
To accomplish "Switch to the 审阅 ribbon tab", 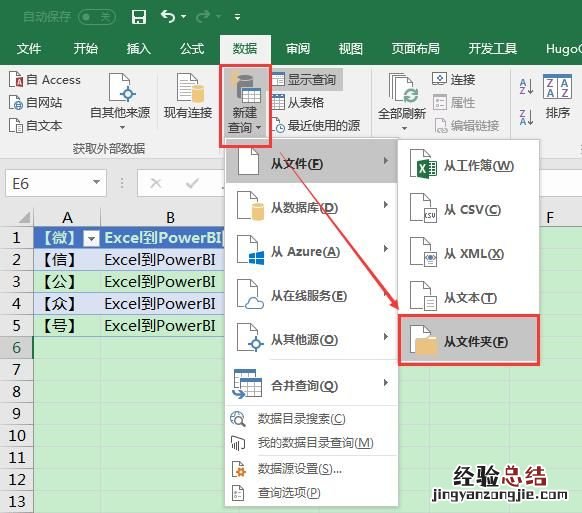I will pos(298,49).
